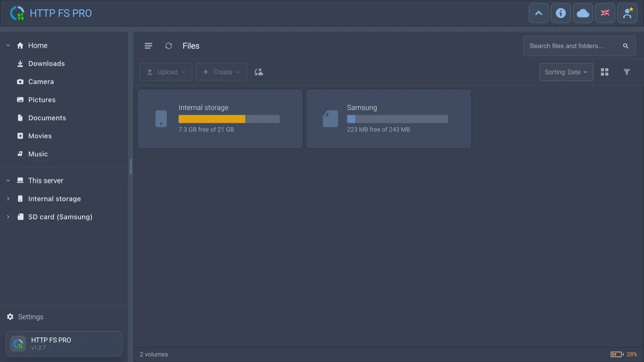Click the Internal storage card phone icon
644x362 pixels.
click(161, 119)
